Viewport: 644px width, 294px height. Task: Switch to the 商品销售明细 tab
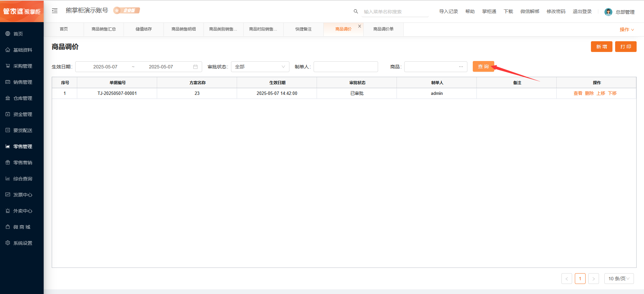[184, 29]
